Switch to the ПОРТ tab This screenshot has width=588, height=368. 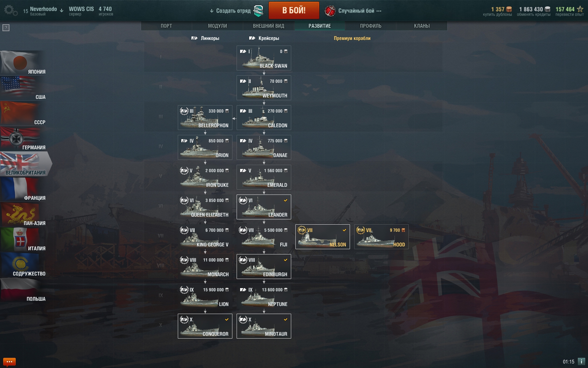point(166,26)
